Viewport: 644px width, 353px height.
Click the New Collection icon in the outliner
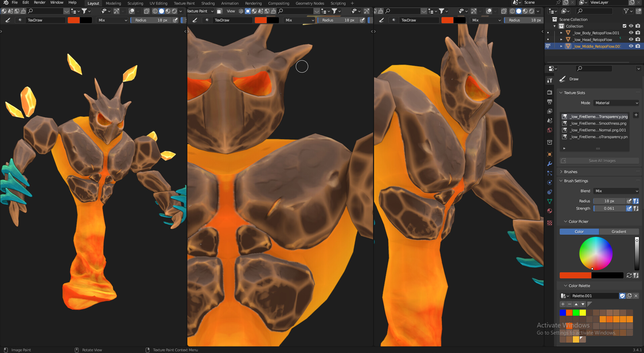[x=639, y=11]
